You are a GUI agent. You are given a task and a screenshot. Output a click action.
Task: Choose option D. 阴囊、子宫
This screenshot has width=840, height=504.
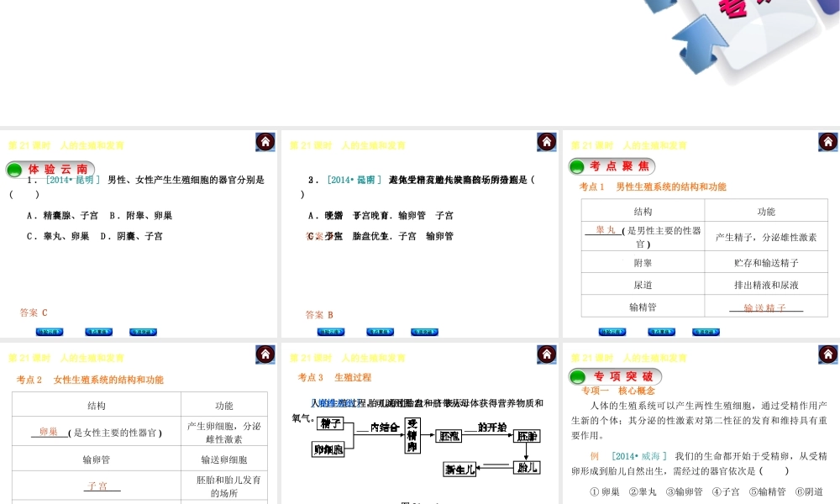[131, 236]
